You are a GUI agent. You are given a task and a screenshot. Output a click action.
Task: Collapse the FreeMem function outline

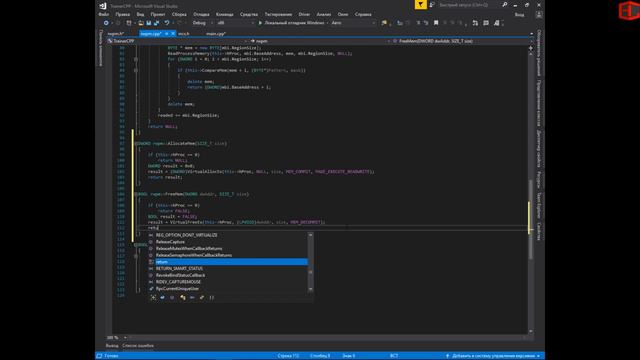(x=136, y=194)
